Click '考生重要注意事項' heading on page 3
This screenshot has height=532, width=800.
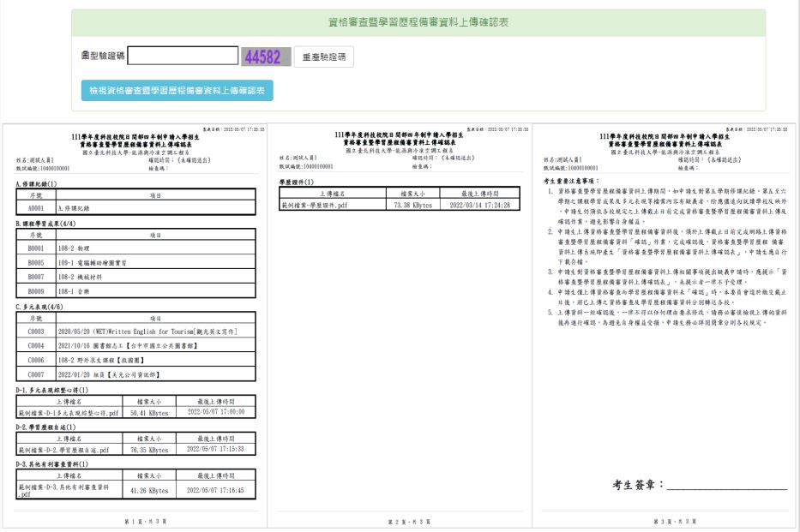coord(571,181)
